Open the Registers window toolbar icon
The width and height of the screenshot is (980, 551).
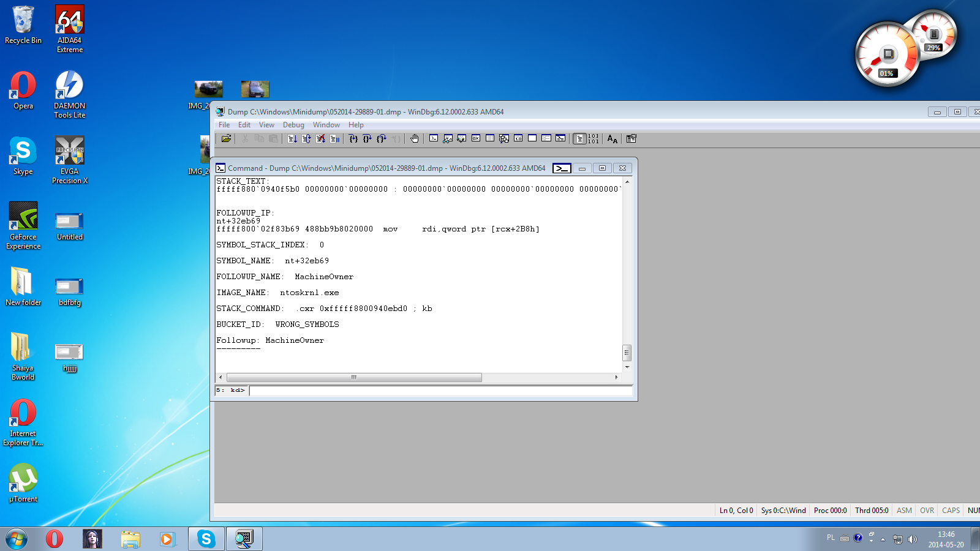[476, 139]
